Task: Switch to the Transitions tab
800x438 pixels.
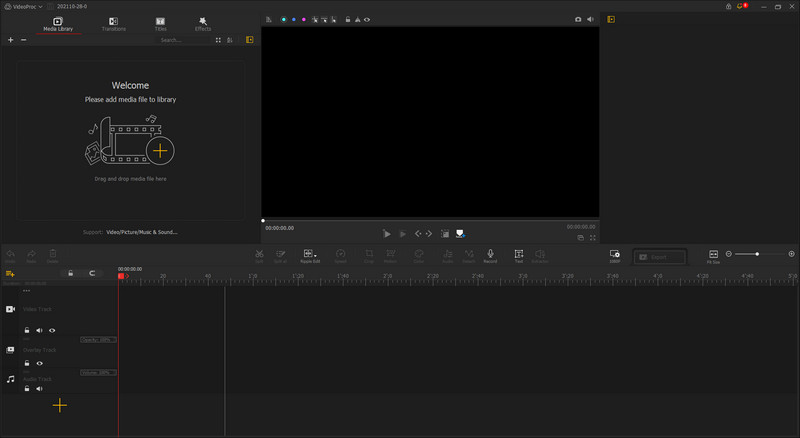Action: (x=113, y=23)
